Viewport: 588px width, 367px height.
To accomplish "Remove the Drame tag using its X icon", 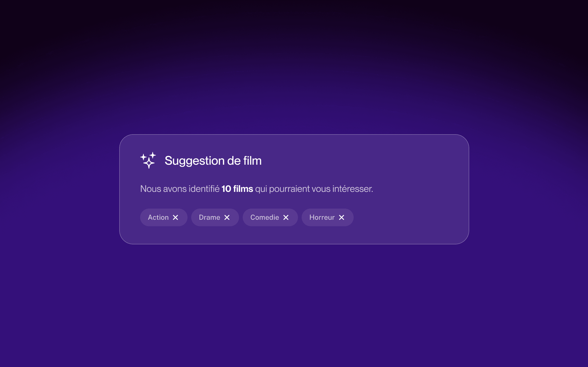I will [x=227, y=217].
